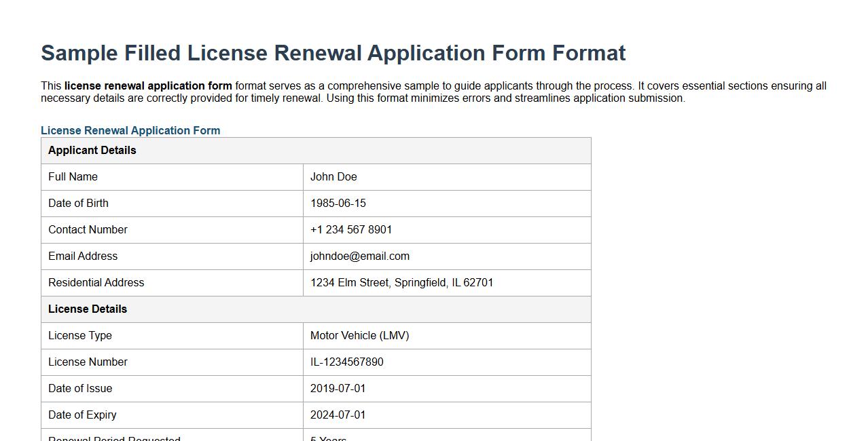Click the License Number IL-1234567890 cell
The image size is (868, 441).
tap(346, 362)
